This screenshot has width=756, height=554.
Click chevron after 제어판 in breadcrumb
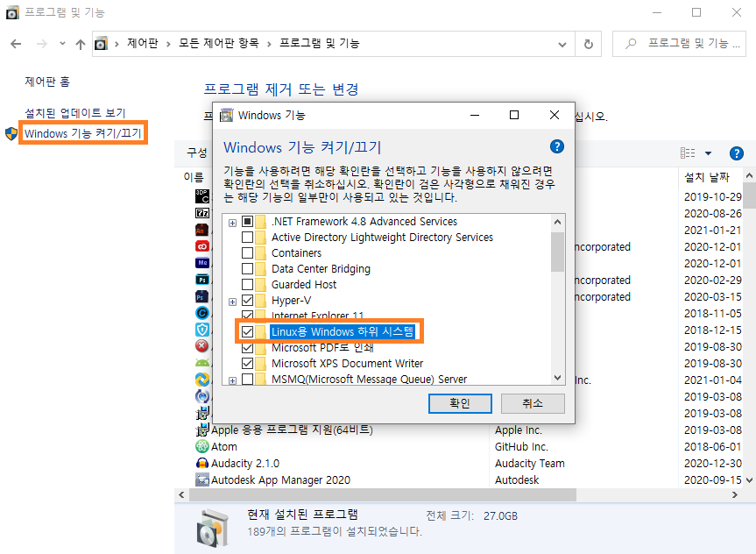point(168,44)
